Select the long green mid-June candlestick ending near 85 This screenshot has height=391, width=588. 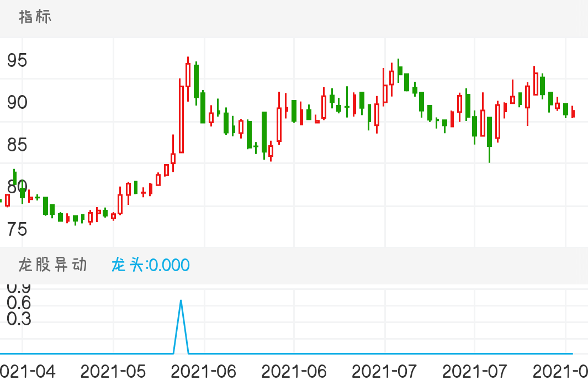264,131
